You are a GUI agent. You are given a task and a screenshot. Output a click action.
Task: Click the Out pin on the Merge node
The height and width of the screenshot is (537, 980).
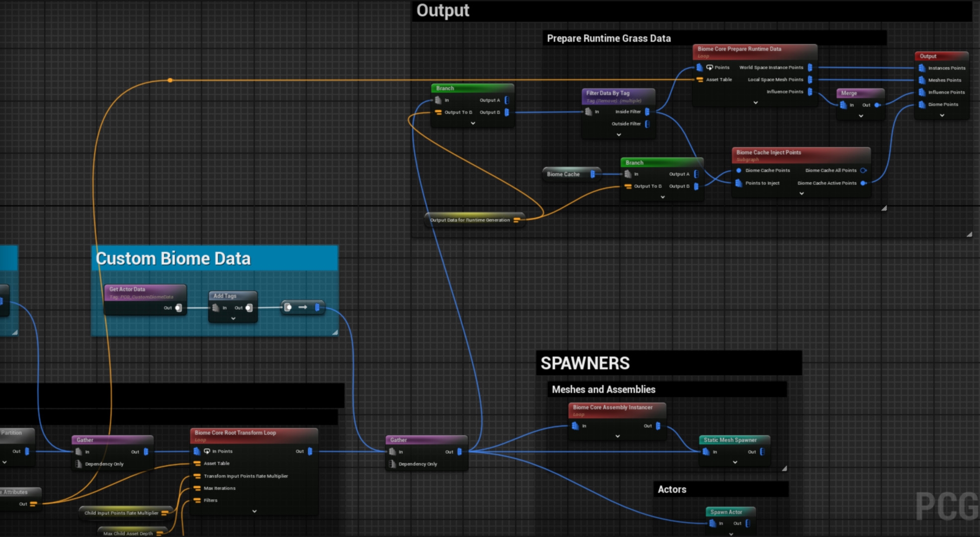click(877, 105)
